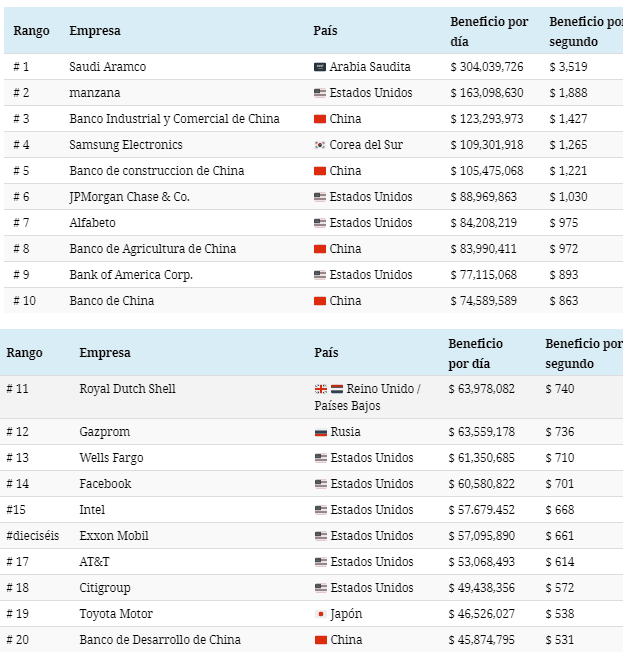Click the US flag in the Alfabeto row
The width and height of the screenshot is (623, 660).
click(320, 223)
